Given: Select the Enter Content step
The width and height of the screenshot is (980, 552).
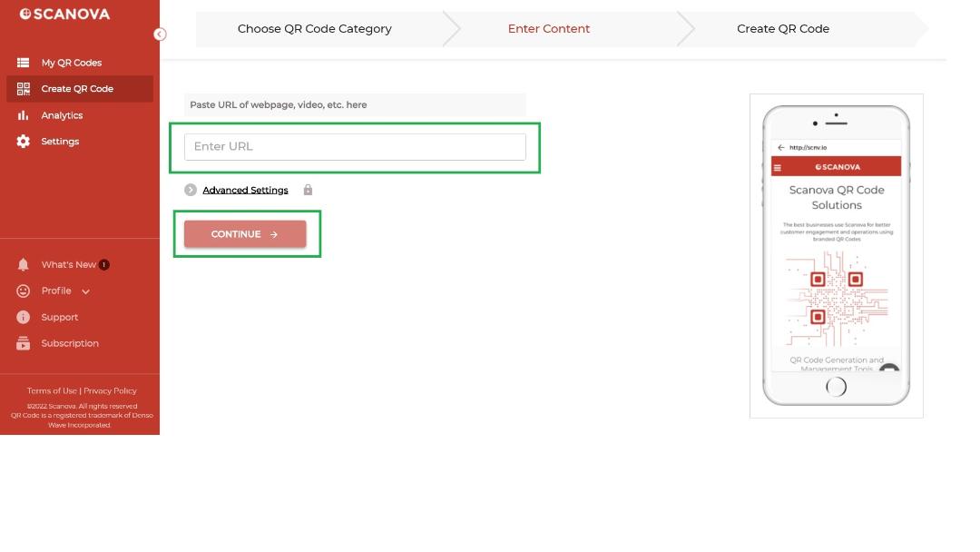Looking at the screenshot, I should coord(549,29).
